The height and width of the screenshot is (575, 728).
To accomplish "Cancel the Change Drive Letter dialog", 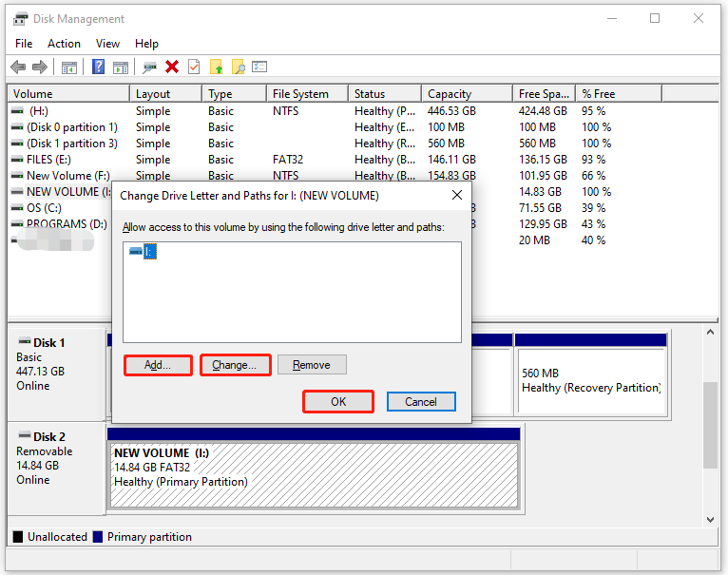I will click(421, 402).
